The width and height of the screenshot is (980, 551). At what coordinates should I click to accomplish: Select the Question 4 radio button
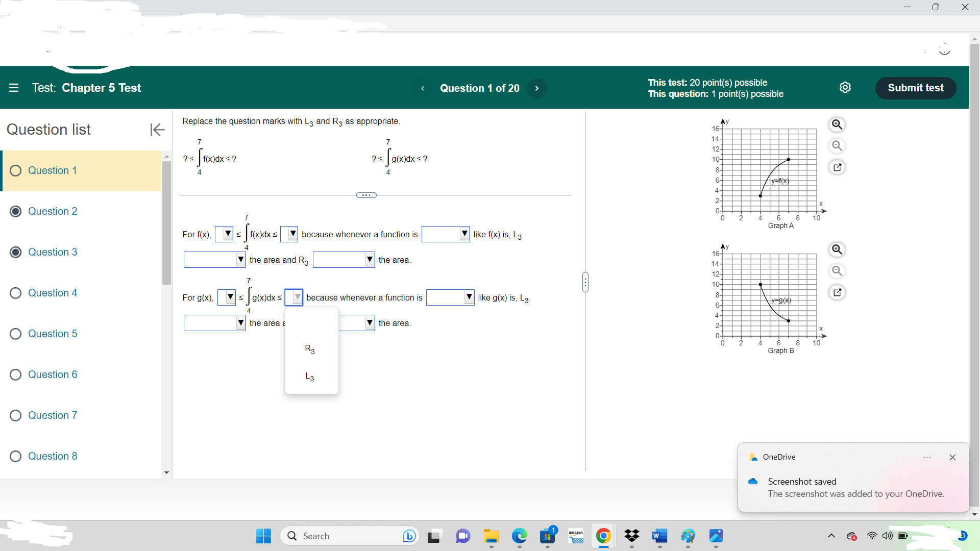[x=15, y=293]
